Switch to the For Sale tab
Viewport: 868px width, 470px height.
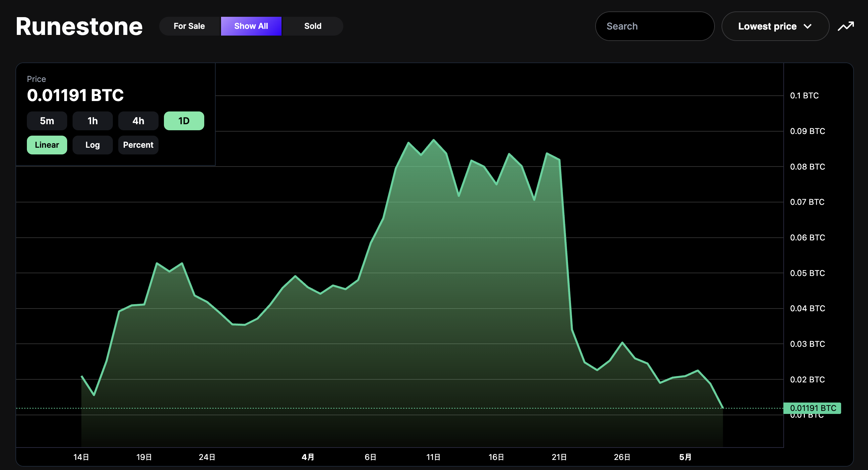189,26
